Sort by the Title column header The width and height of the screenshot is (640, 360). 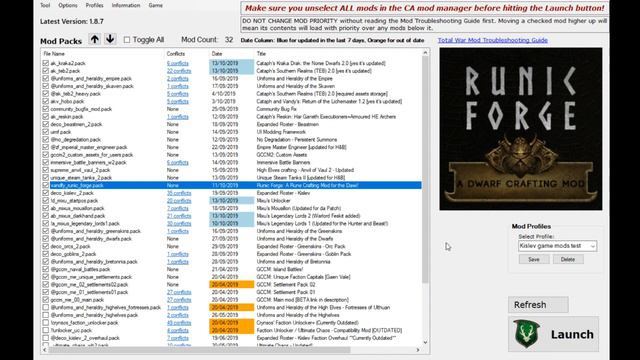pyautogui.click(x=338, y=54)
